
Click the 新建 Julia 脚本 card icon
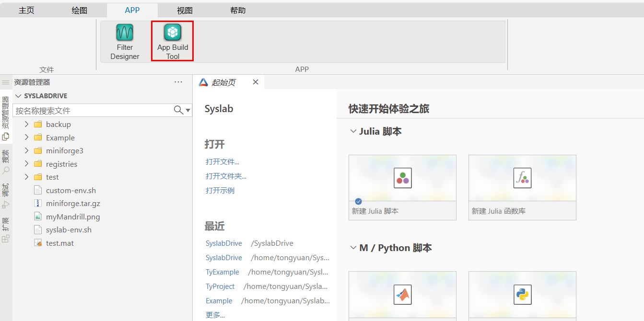403,178
